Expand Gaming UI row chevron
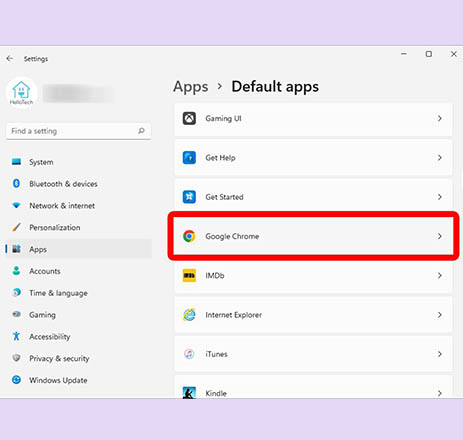This screenshot has width=463, height=440. coord(440,118)
